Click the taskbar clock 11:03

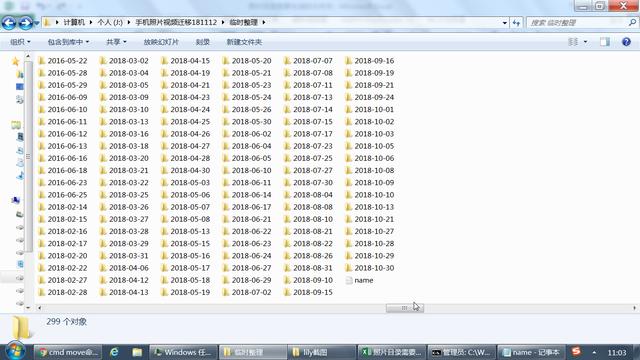[x=617, y=352]
